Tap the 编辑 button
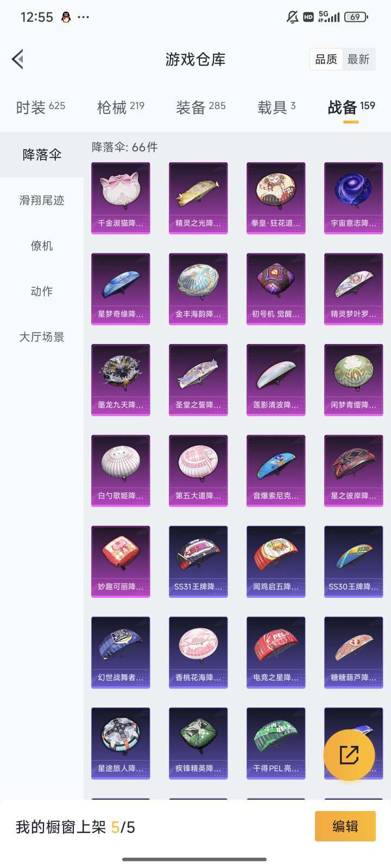Viewport: 391px width, 868px height. coord(345,826)
